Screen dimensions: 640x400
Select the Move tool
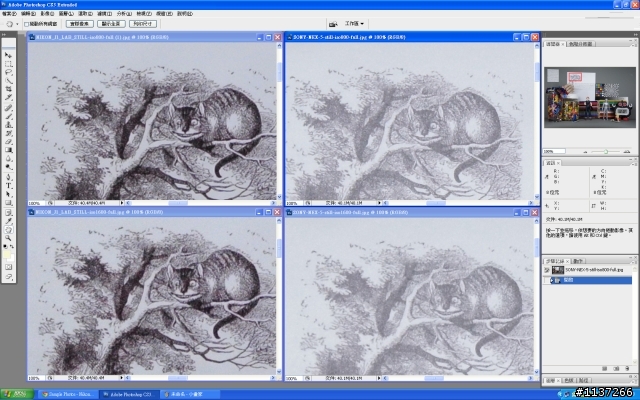(8, 55)
